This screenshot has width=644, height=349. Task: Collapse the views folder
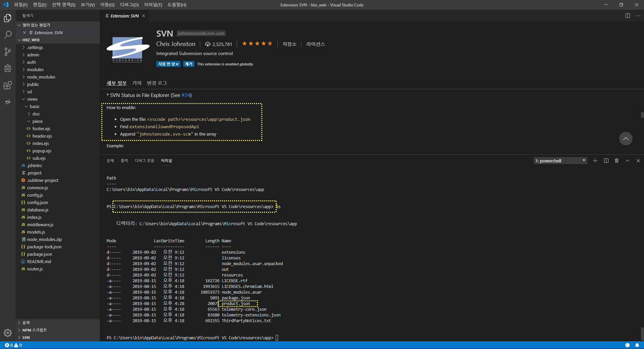[58, 99]
